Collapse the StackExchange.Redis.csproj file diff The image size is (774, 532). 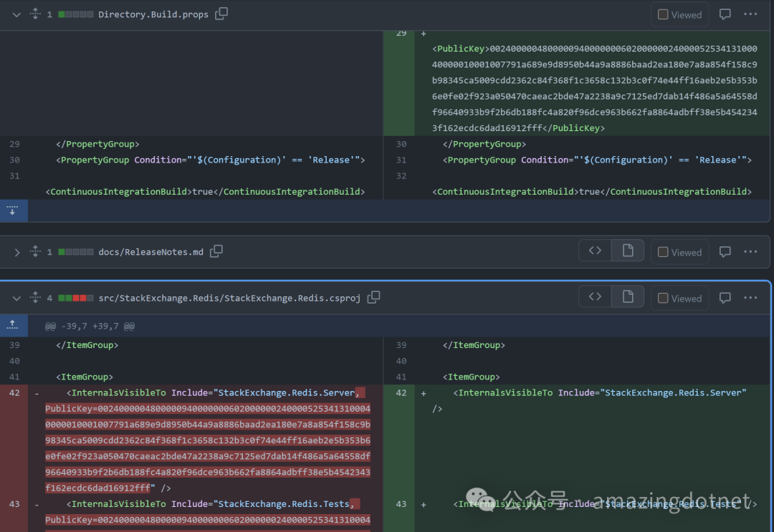16,299
